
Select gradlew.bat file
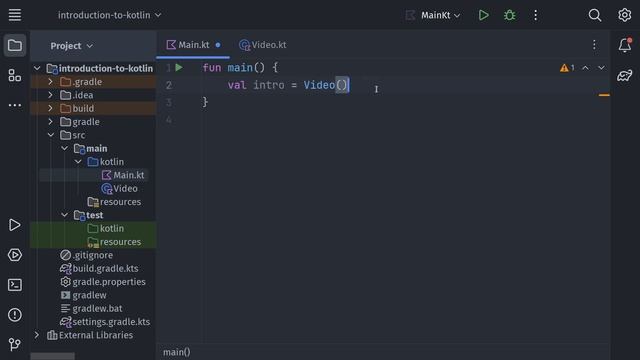click(91, 308)
